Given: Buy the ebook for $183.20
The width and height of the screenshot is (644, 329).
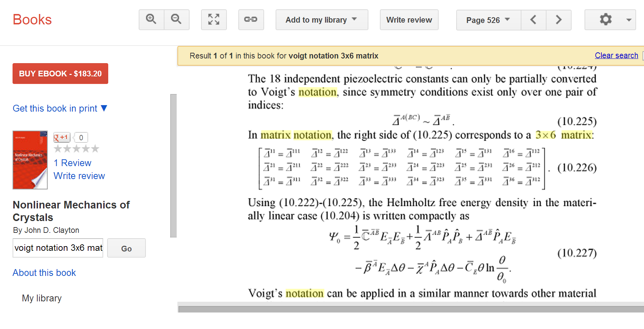Looking at the screenshot, I should (60, 74).
